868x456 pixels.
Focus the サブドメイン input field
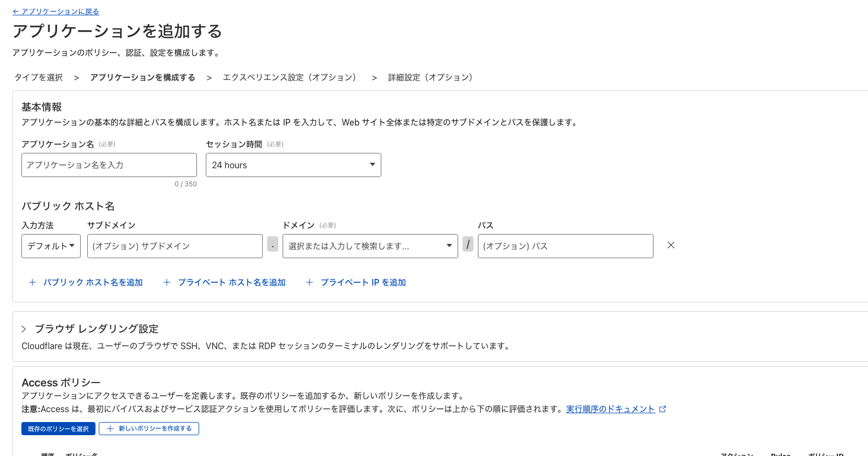pos(175,246)
